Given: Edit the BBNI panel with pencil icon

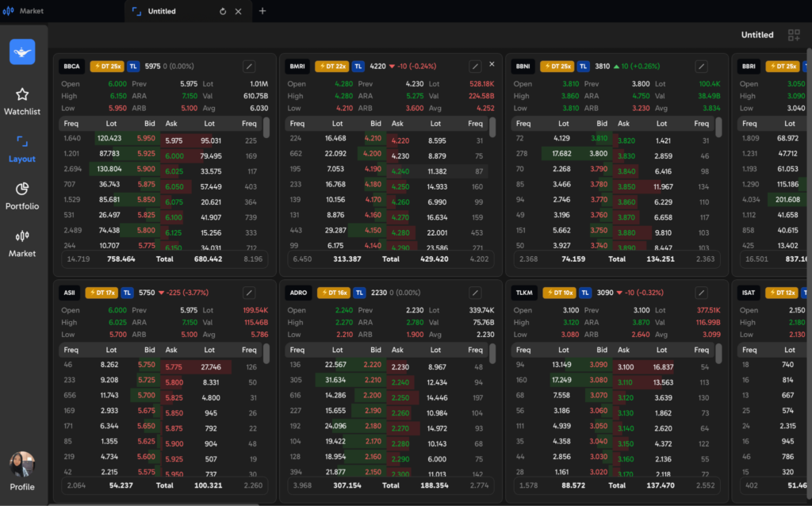Looking at the screenshot, I should point(701,67).
